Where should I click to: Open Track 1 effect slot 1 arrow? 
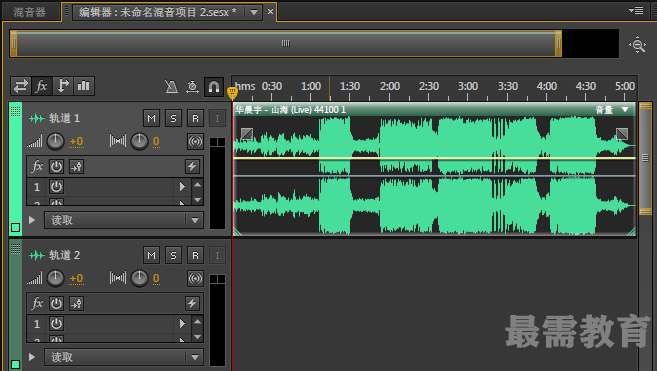click(182, 187)
